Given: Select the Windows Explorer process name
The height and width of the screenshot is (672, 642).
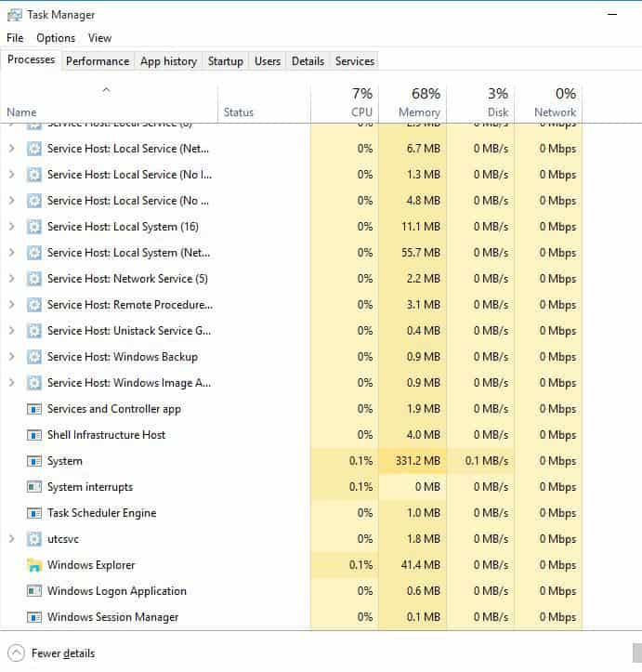Looking at the screenshot, I should (x=91, y=565).
